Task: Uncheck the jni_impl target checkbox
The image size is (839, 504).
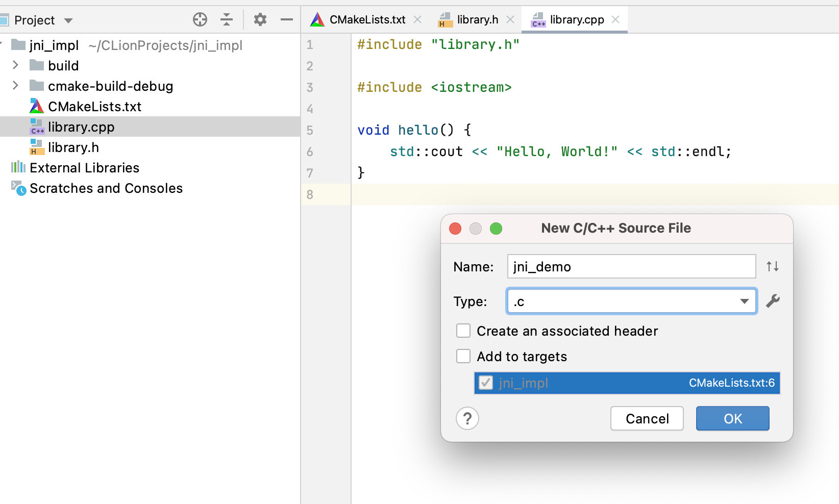Action: tap(485, 383)
